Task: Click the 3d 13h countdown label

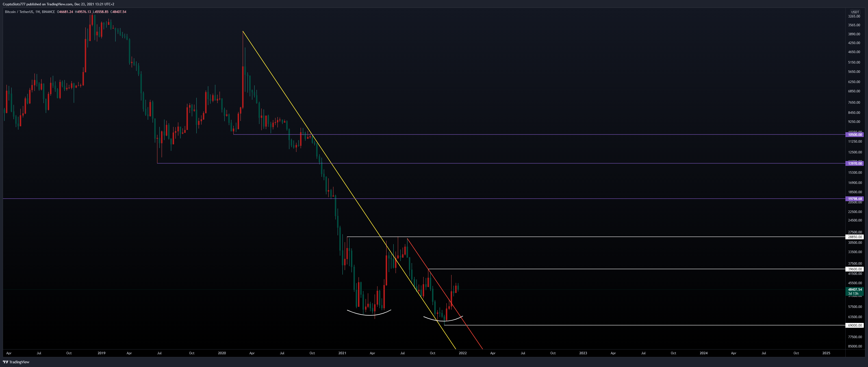Action: pyautogui.click(x=853, y=294)
